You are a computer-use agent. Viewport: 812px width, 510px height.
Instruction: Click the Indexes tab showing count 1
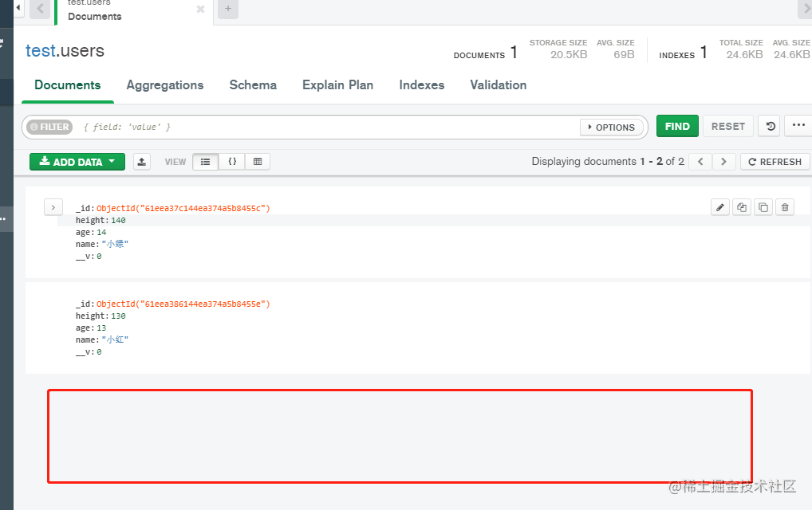(421, 84)
